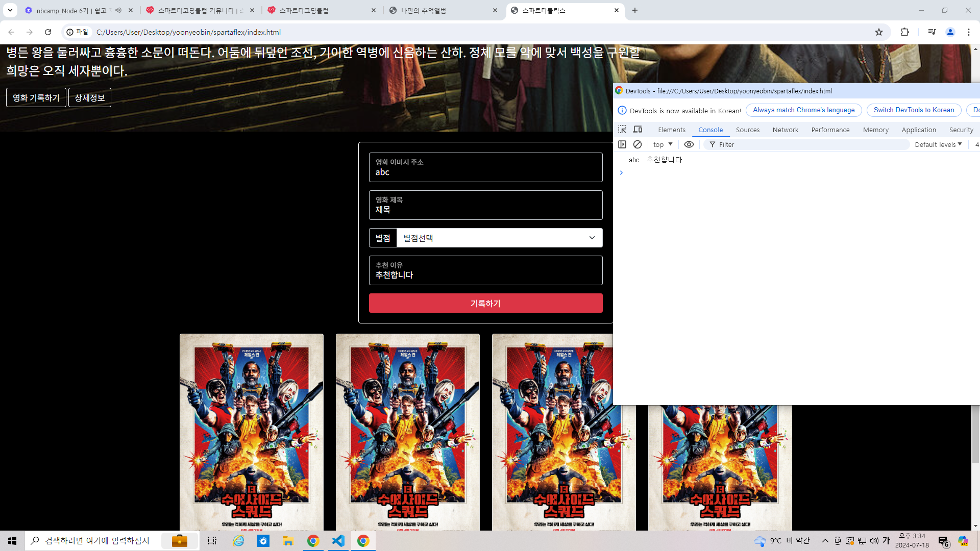View site information for the file

(x=78, y=32)
